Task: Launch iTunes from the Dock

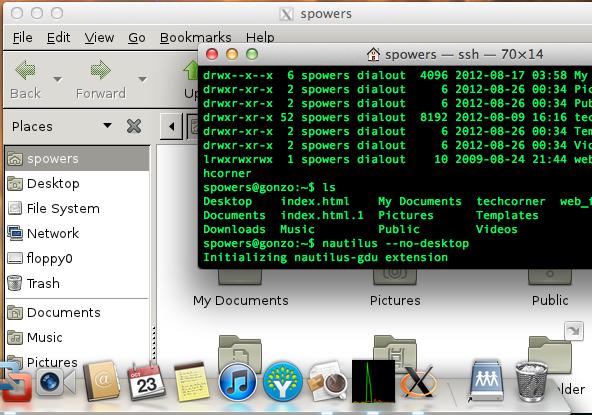Action: pos(237,382)
